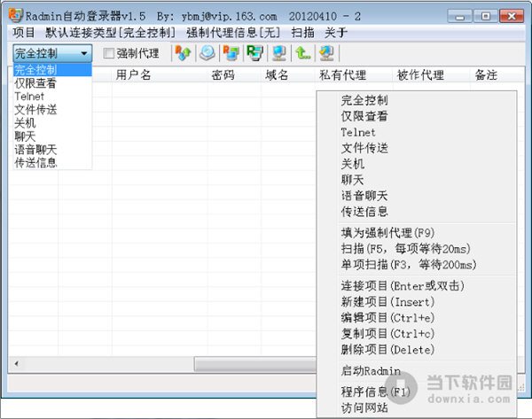Click the disc drive toolbar icon

click(x=207, y=53)
